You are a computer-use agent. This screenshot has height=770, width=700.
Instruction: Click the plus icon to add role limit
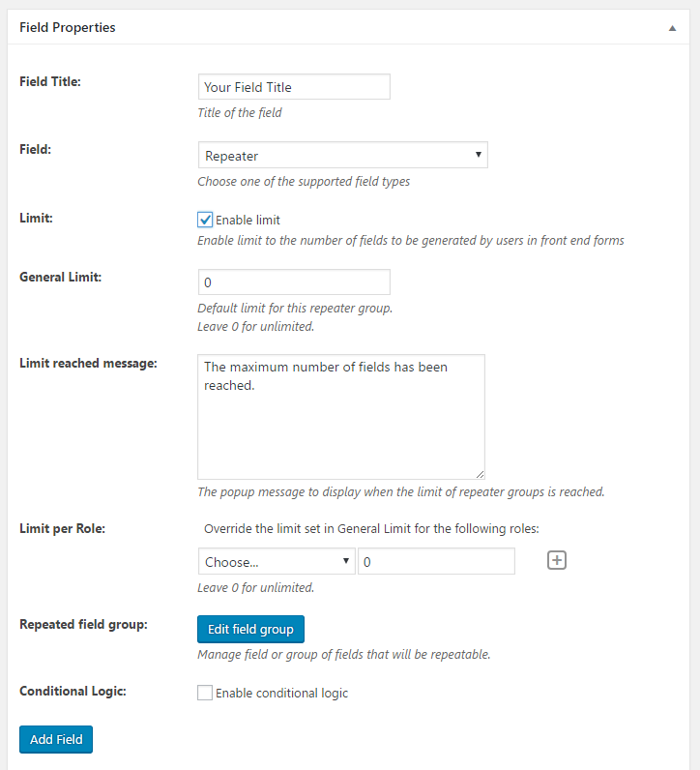click(557, 560)
